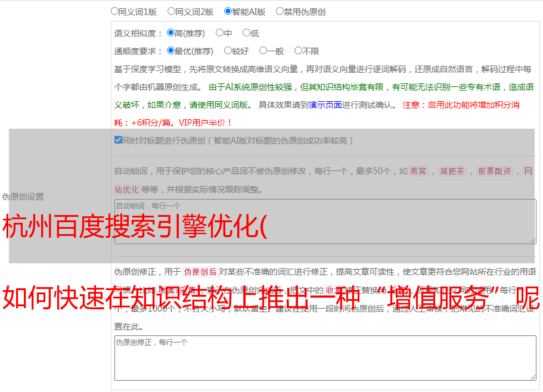Select the 同义词1版 radio option

[114, 11]
